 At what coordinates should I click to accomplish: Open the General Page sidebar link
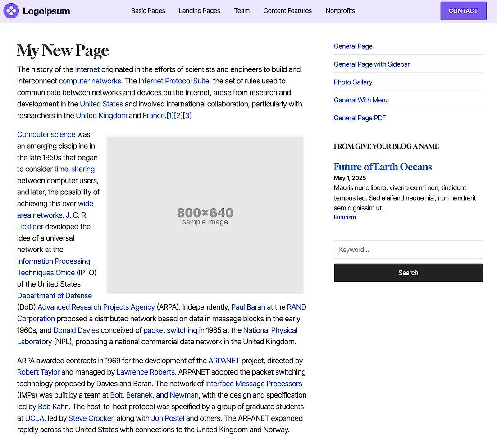click(353, 46)
